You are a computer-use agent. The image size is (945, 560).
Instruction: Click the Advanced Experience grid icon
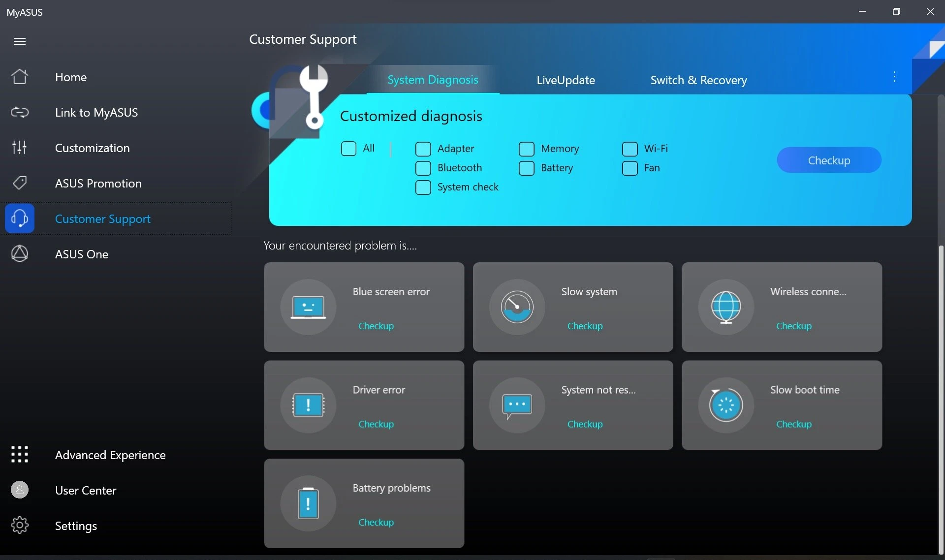[x=20, y=455]
